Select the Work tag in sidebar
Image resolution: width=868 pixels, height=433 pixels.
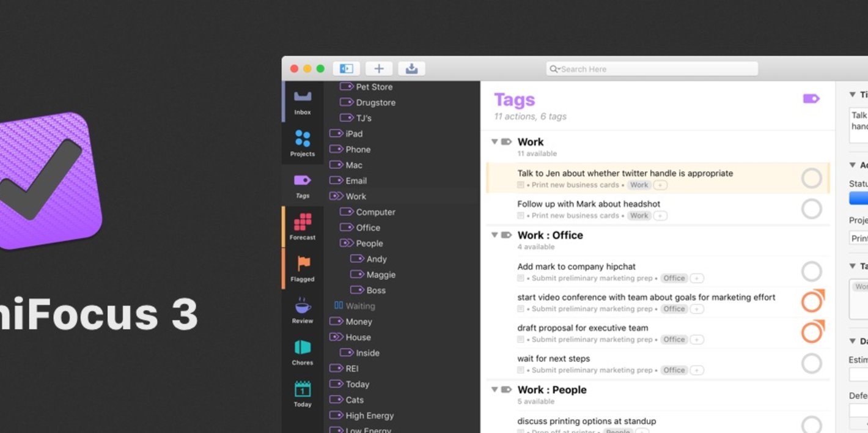tap(356, 196)
